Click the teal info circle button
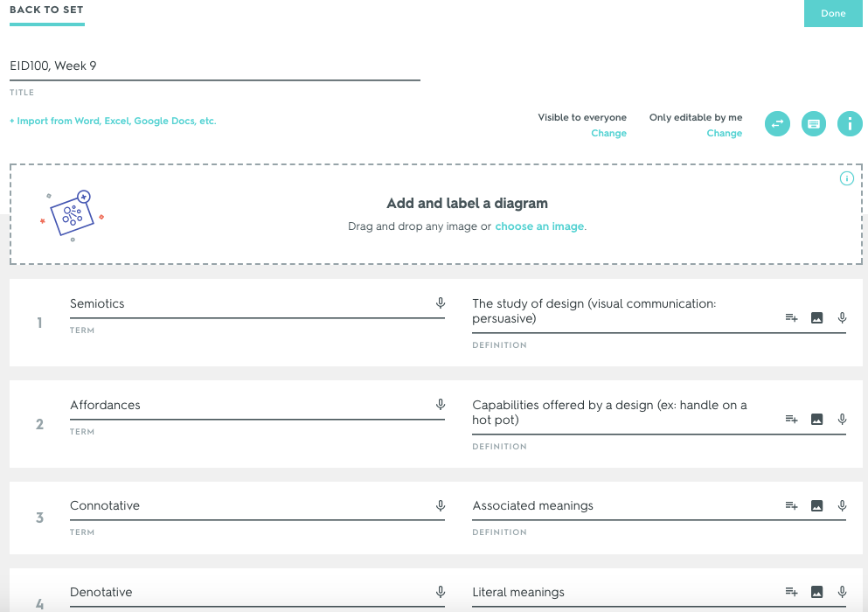This screenshot has height=612, width=868. [x=849, y=123]
